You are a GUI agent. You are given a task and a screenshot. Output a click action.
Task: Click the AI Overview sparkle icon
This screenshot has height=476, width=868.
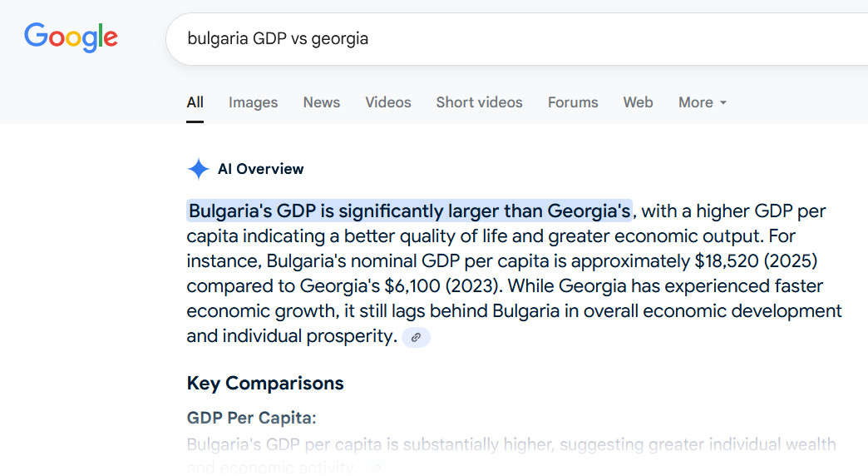199,170
